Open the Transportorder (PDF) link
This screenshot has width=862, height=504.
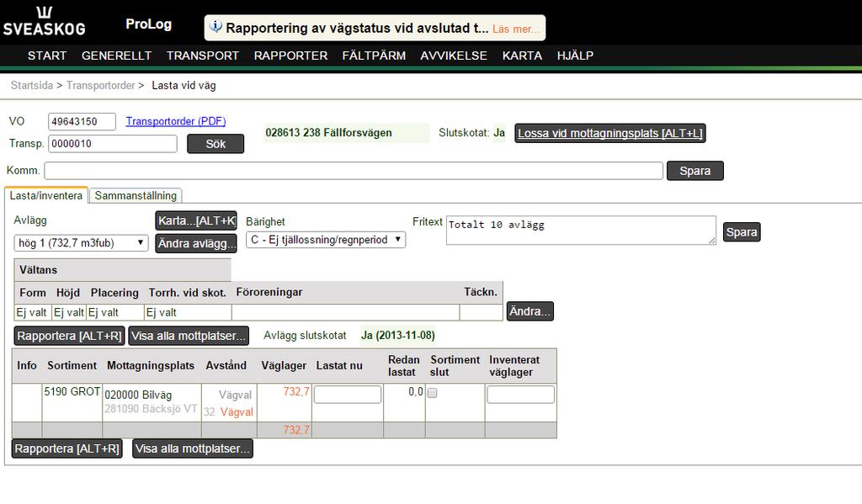pos(176,121)
